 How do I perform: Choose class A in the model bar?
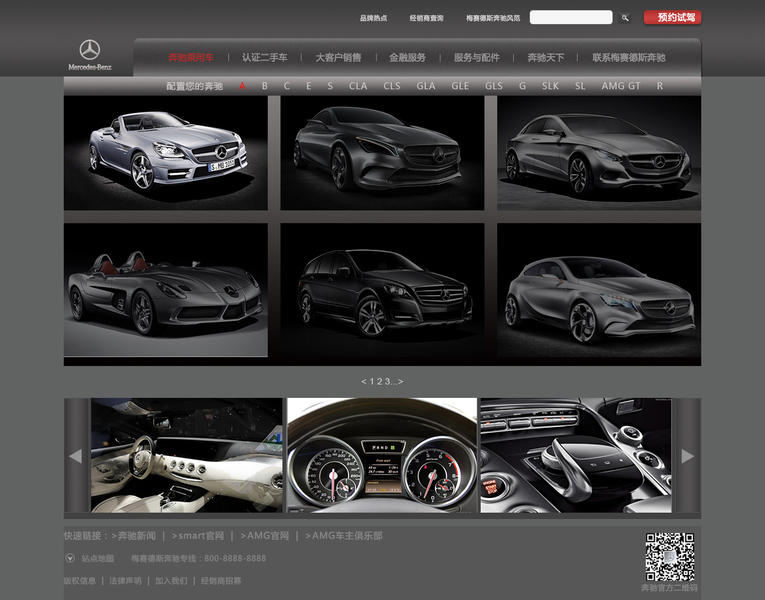[x=242, y=86]
